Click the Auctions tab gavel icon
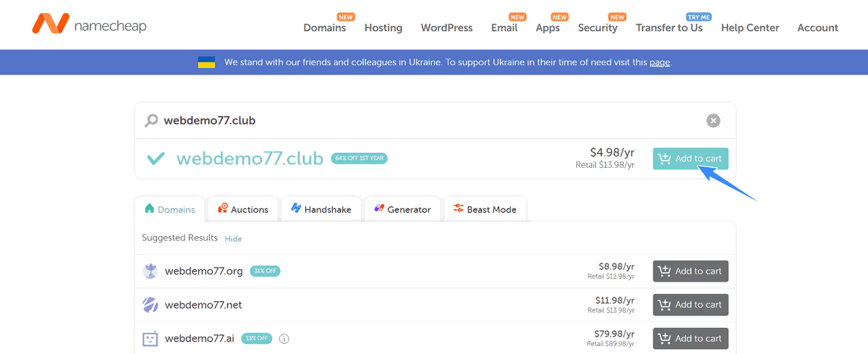 223,208
